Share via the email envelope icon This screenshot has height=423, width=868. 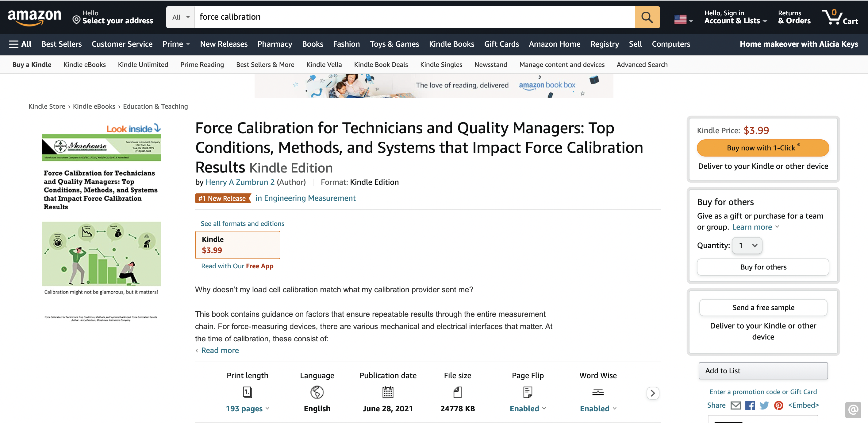tap(735, 405)
